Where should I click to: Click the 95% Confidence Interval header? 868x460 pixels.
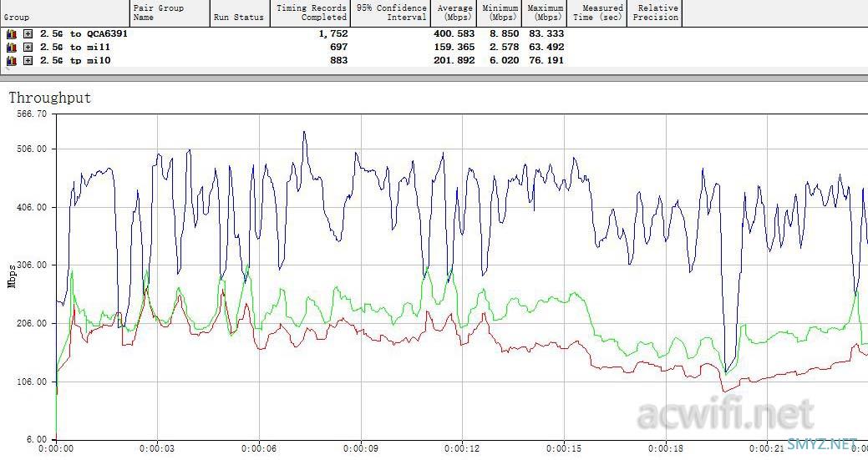tap(392, 13)
